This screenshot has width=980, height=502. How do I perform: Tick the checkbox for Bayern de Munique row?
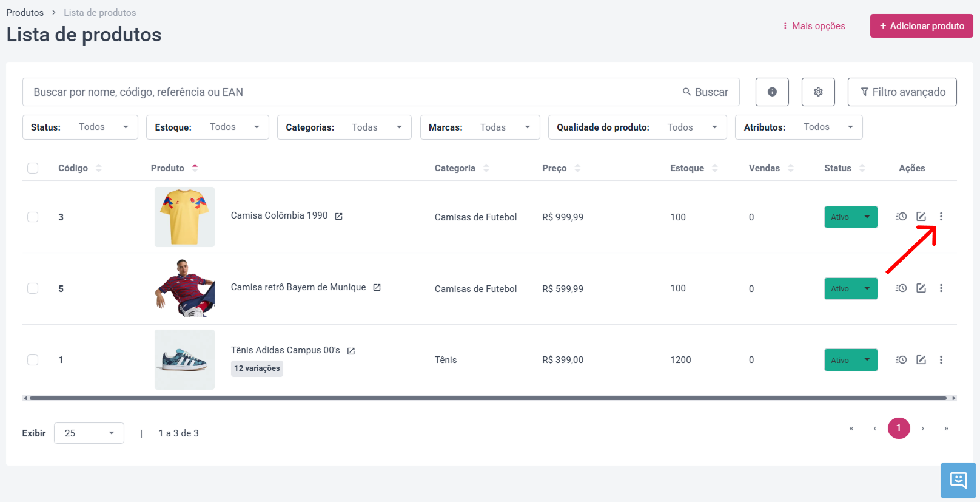pos(33,288)
